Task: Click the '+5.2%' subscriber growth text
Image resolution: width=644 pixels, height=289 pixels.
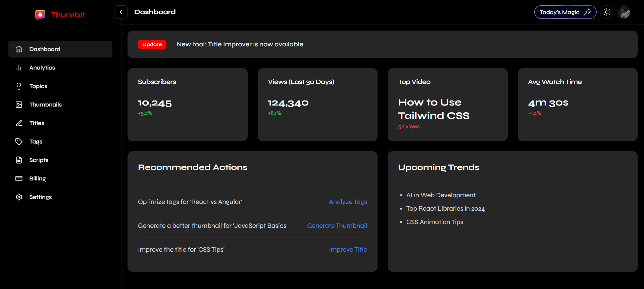Action: pyautogui.click(x=145, y=113)
